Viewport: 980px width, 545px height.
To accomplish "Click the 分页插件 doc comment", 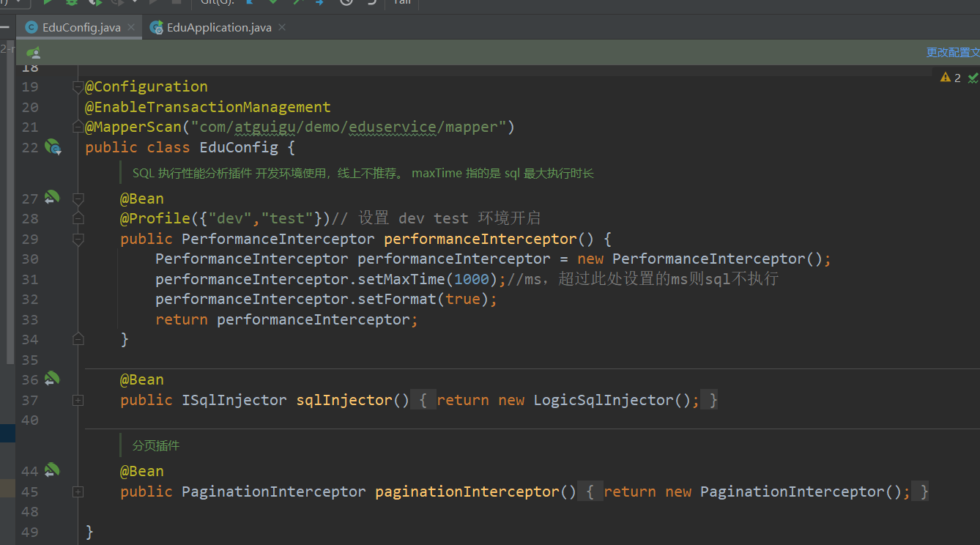I will (x=156, y=445).
